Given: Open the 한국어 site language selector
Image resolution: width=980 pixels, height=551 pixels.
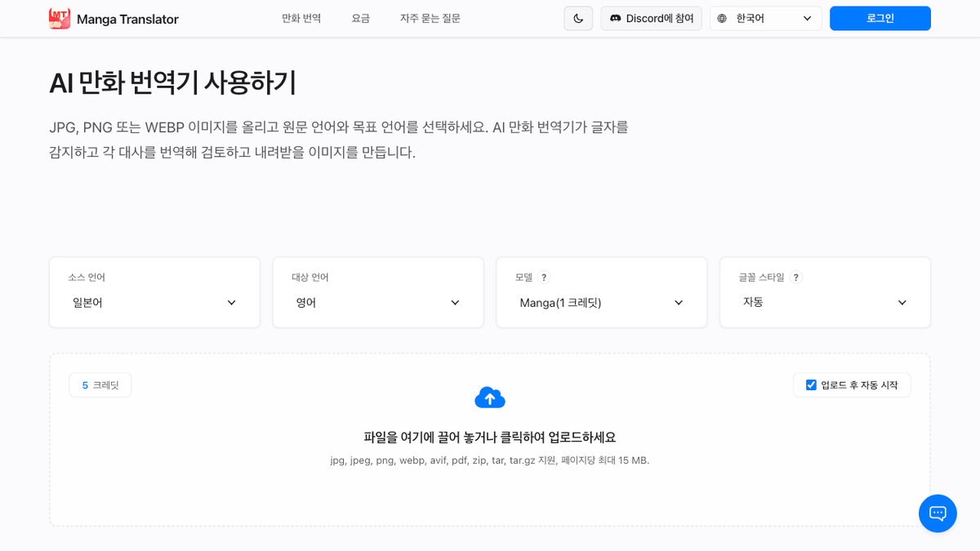Looking at the screenshot, I should point(765,18).
